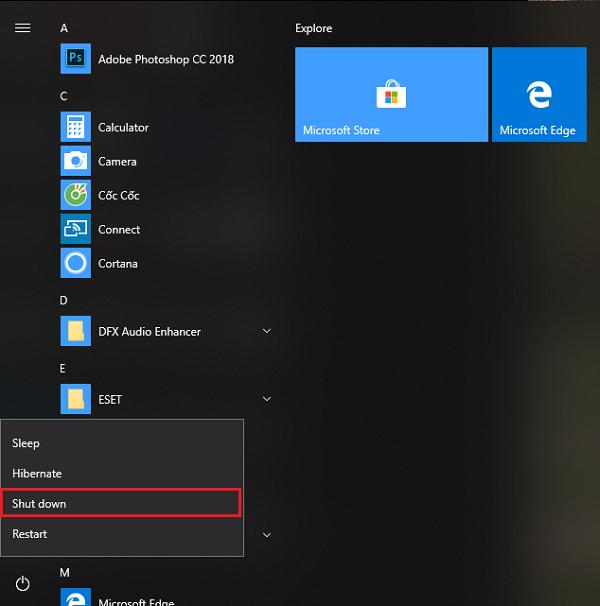The height and width of the screenshot is (606, 600).
Task: Open the Camera app
Action: coord(117,162)
